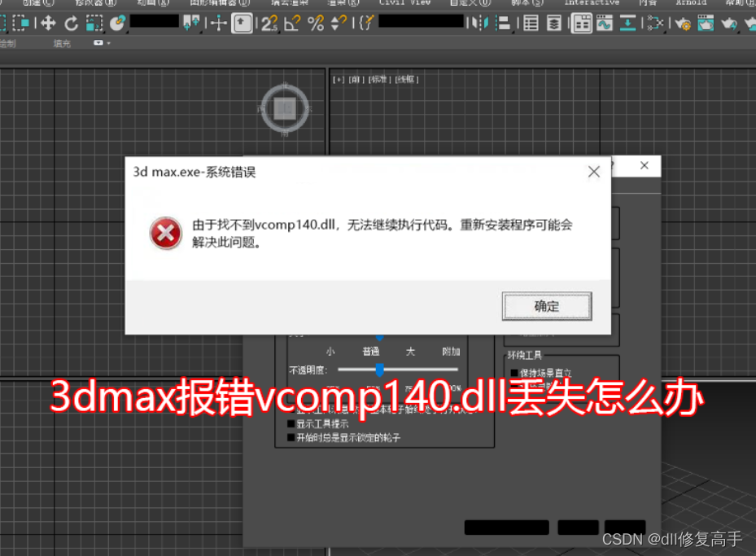This screenshot has height=556, width=756.
Task: Click the 普通 size label
Action: tap(371, 352)
